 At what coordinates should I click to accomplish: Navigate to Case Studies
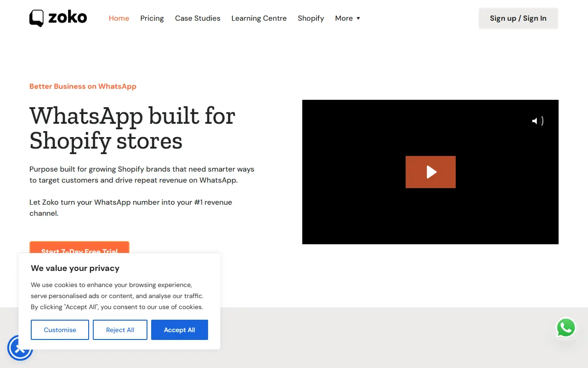tap(198, 18)
